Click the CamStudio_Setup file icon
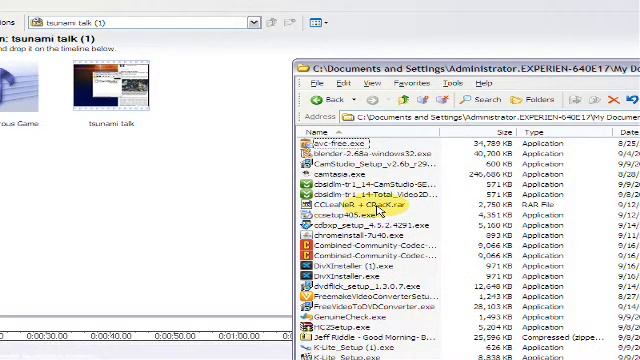640x360 pixels. (306, 164)
